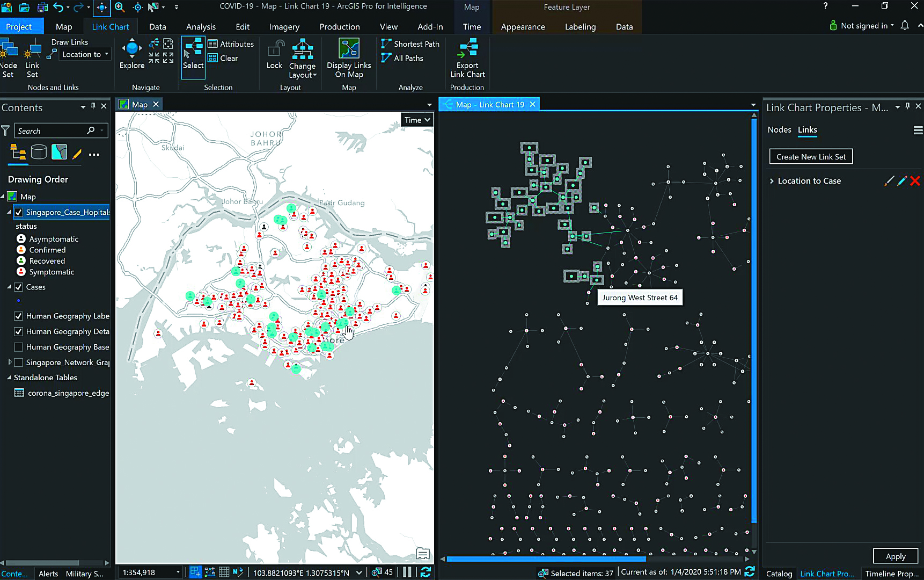Open the Time dropdown on the map
The height and width of the screenshot is (580, 924).
tap(417, 120)
